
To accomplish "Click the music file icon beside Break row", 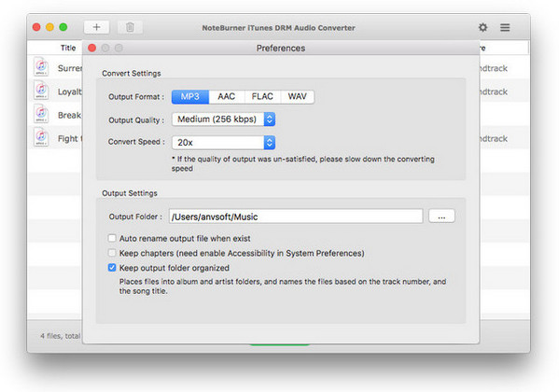I will [41, 114].
